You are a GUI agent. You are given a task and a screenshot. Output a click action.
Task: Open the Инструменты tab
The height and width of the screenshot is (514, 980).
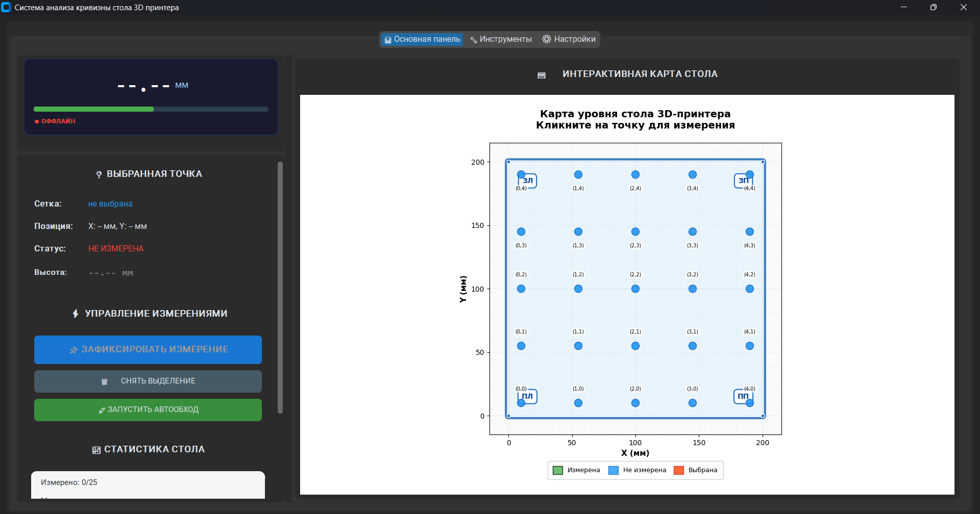point(501,39)
